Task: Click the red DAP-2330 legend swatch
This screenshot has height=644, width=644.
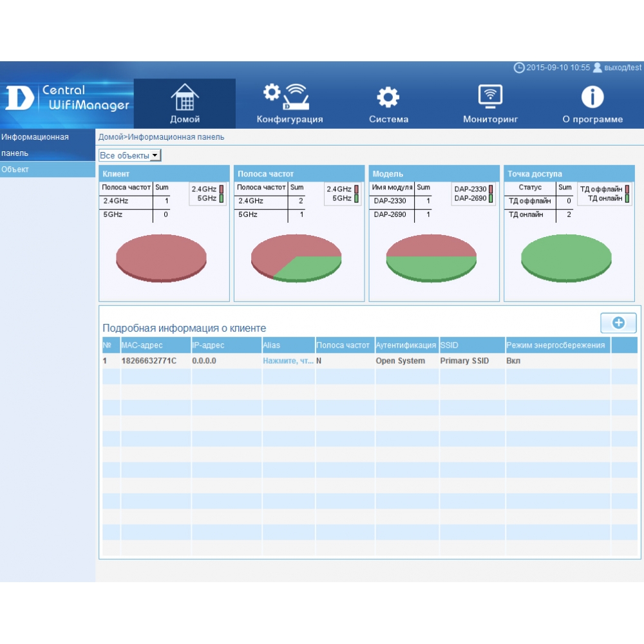Action: click(x=491, y=189)
